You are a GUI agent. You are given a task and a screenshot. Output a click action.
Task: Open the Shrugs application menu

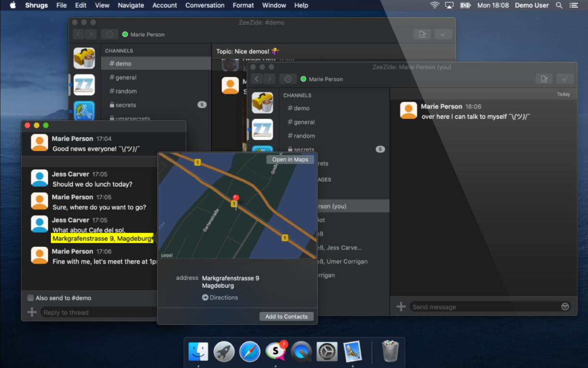[36, 5]
